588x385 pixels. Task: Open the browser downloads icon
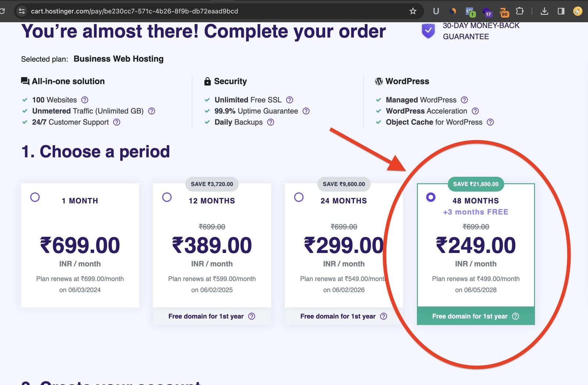(x=544, y=11)
